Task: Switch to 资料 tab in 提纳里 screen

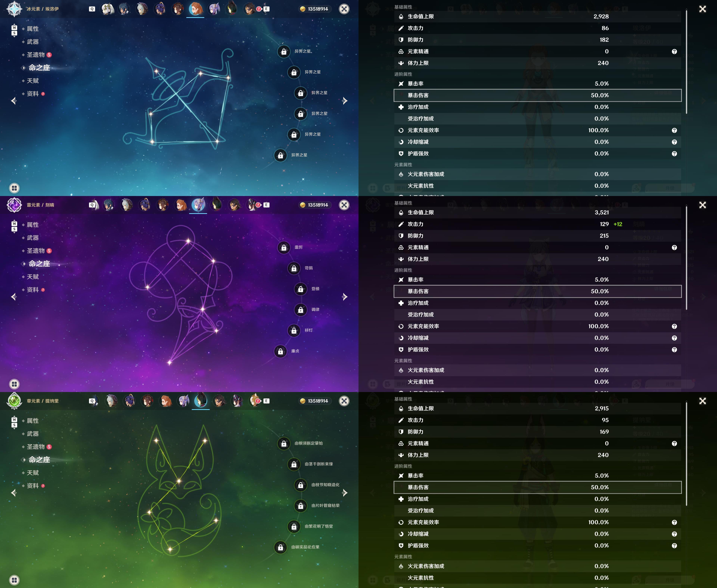Action: [x=32, y=485]
